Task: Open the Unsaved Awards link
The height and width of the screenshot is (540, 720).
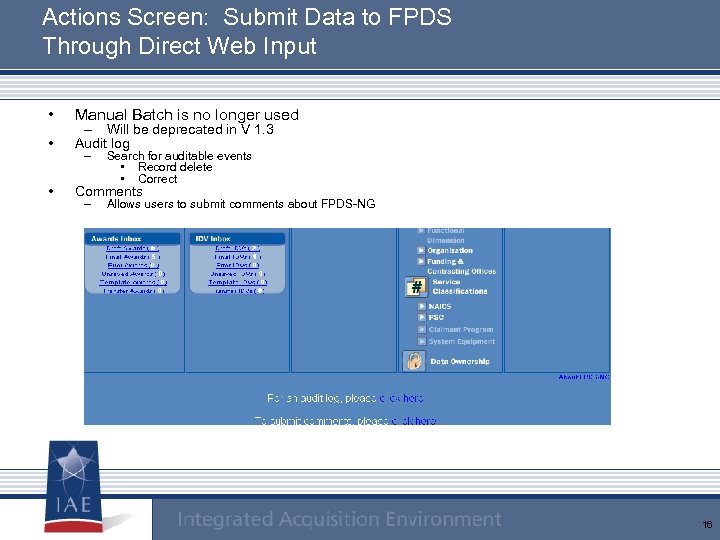Action: [x=133, y=274]
